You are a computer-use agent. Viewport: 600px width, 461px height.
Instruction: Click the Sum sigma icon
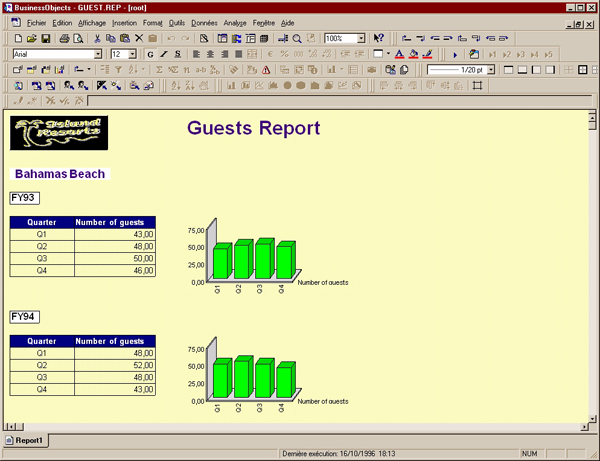click(159, 70)
